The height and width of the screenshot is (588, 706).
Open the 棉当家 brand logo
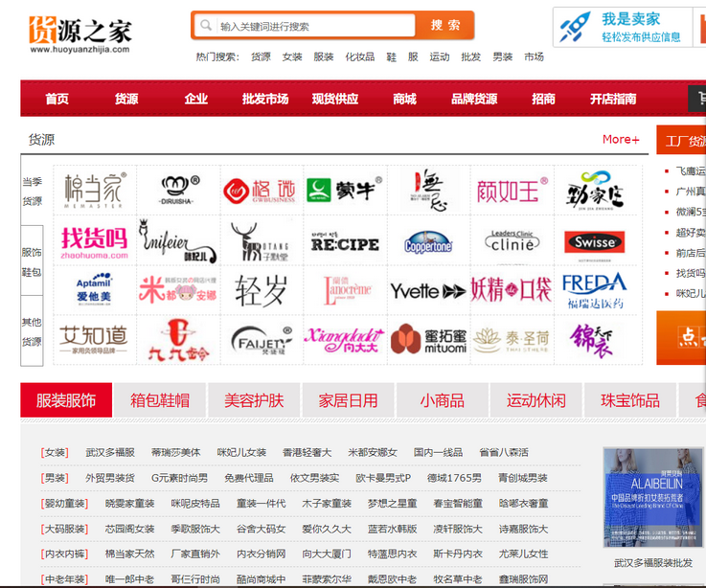95,191
